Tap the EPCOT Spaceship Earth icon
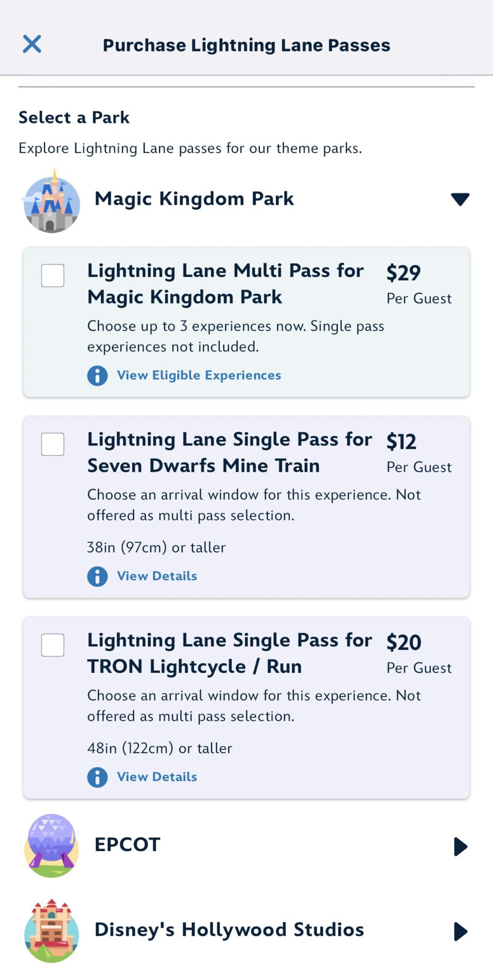 click(51, 845)
